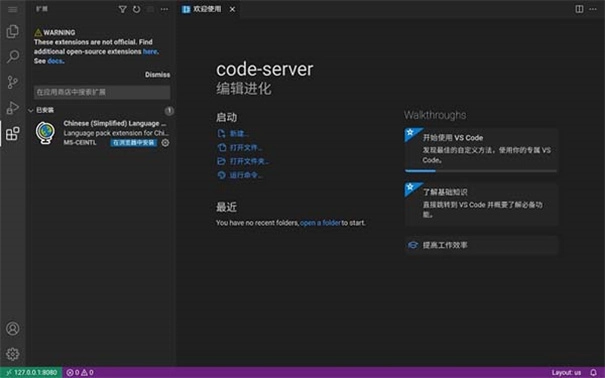
Task: Open the Run and Debug view
Action: [12, 108]
